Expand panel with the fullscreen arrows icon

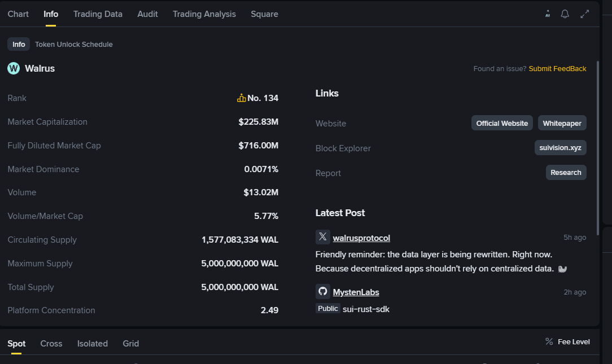click(x=584, y=14)
